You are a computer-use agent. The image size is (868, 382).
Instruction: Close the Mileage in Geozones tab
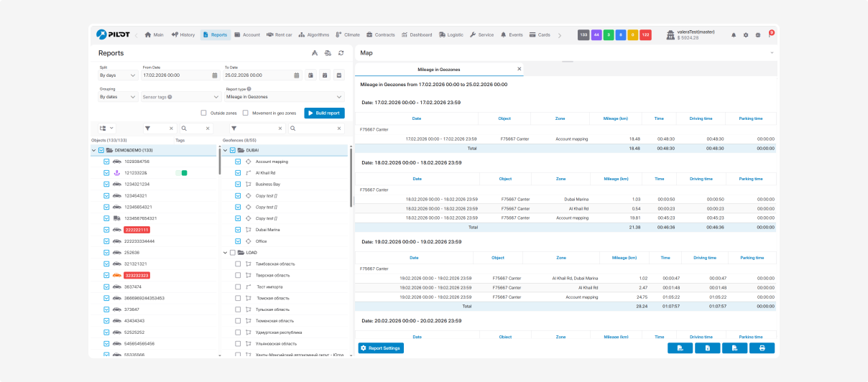(519, 69)
